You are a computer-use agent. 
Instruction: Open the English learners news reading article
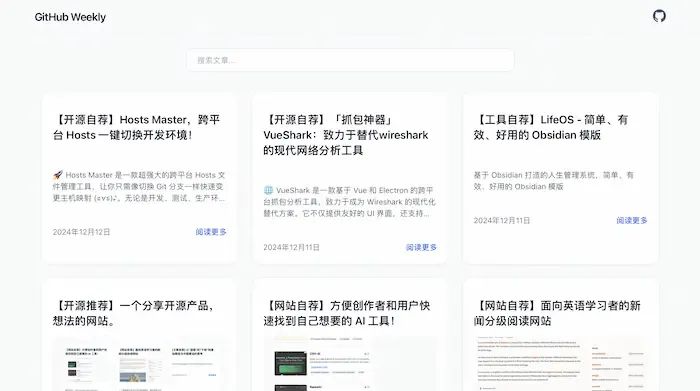557,313
